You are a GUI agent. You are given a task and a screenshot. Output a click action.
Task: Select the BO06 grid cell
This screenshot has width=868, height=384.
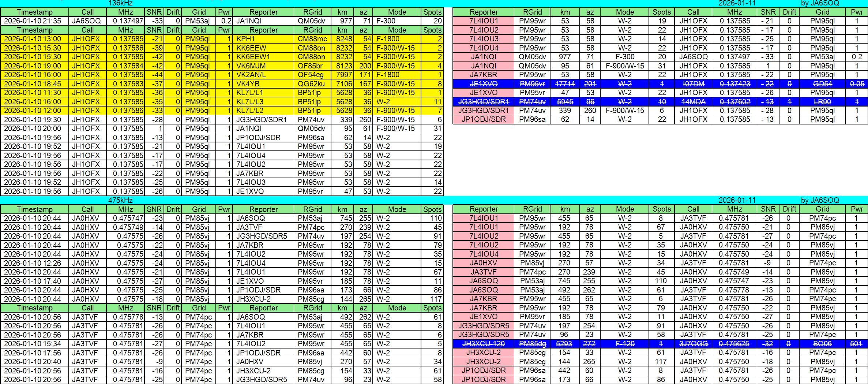tap(822, 344)
